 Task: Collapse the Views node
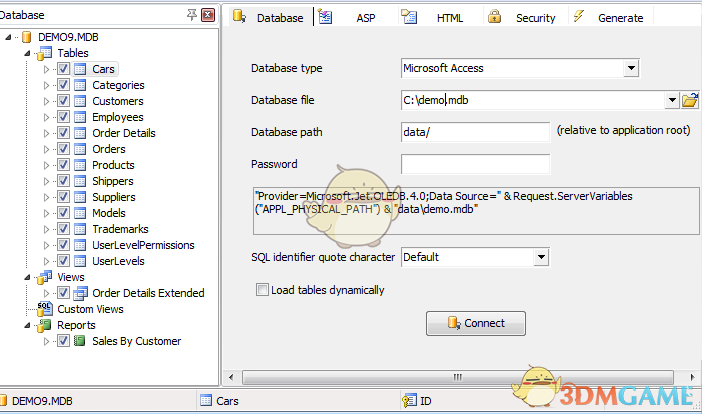27,277
